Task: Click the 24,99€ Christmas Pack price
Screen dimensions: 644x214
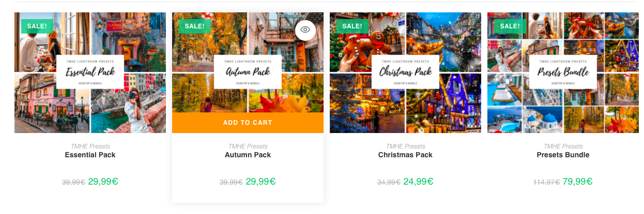Action: click(x=418, y=182)
